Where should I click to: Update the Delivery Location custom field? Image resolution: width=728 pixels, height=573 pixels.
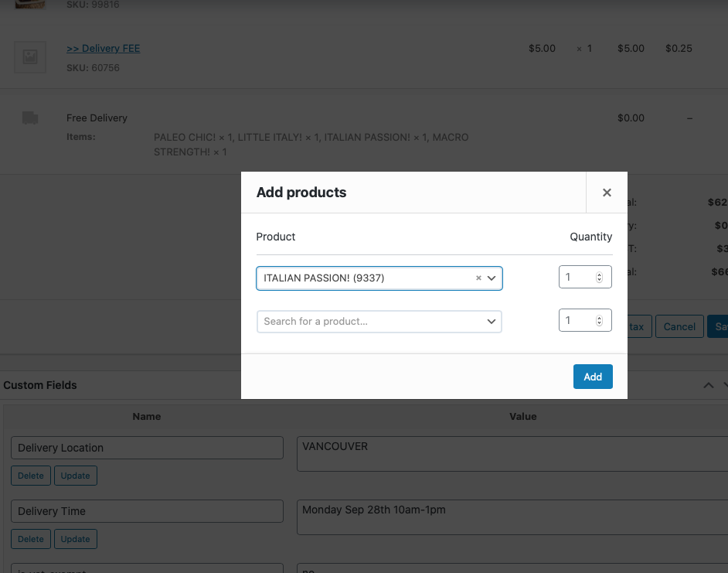pos(75,476)
